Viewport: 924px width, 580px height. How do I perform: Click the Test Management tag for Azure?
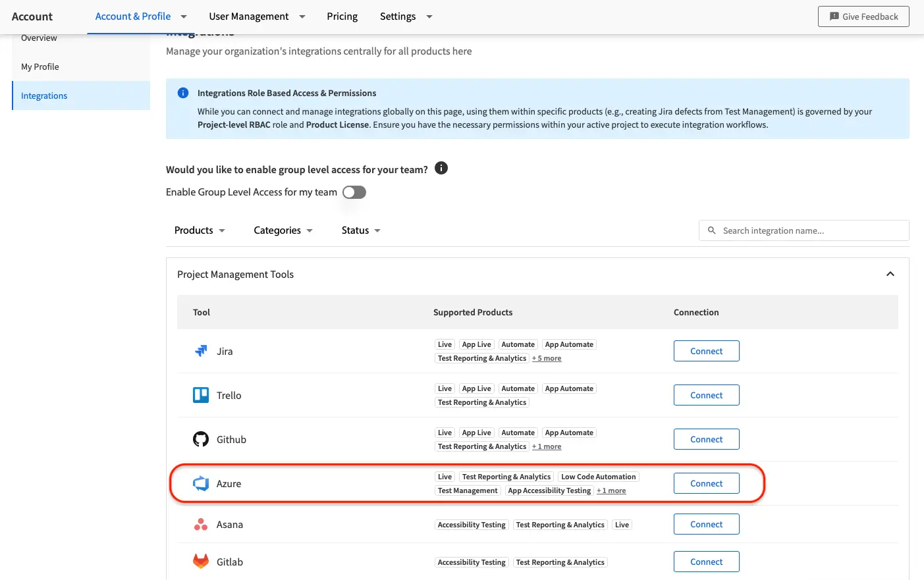(x=468, y=490)
